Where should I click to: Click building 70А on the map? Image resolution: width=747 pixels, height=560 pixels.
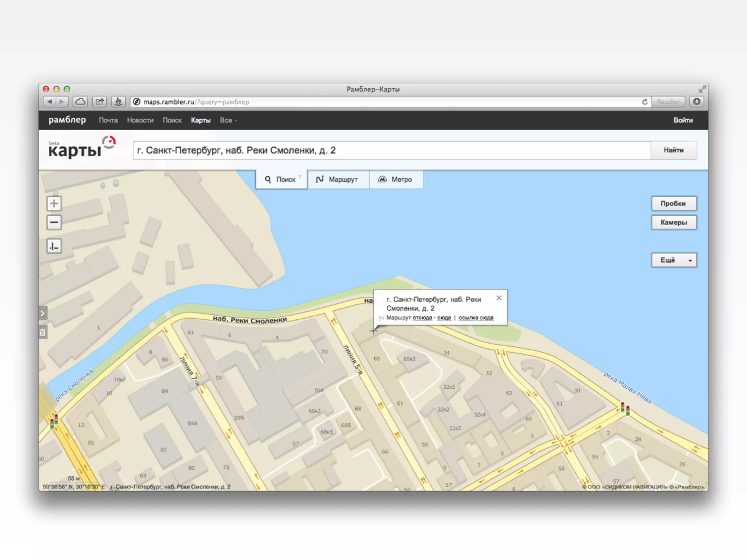tap(319, 390)
